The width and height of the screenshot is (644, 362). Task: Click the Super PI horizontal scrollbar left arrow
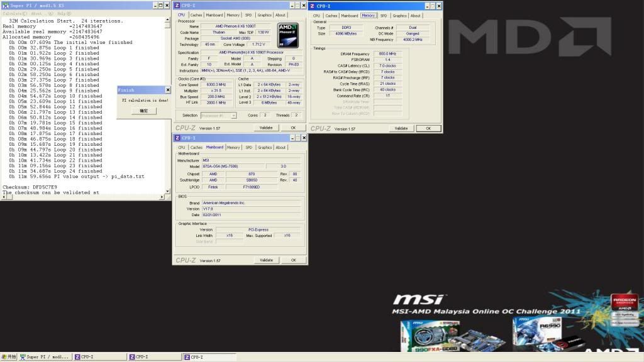coord(3,197)
